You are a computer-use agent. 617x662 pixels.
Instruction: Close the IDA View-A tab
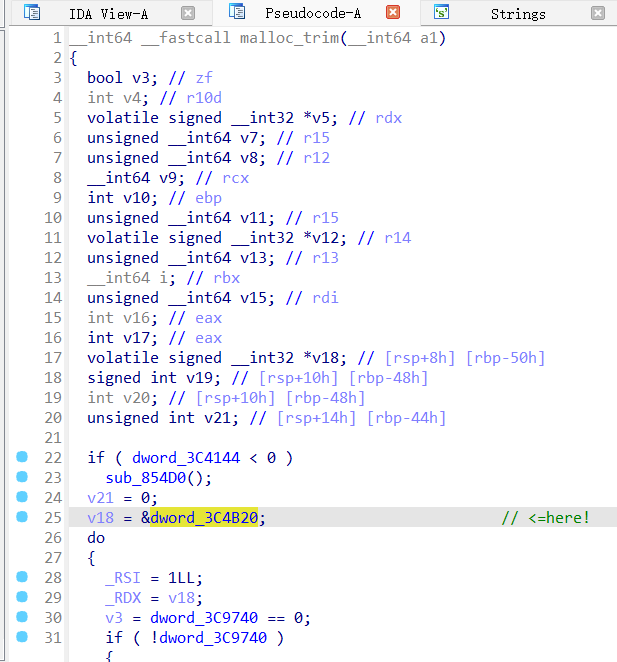pyautogui.click(x=188, y=13)
